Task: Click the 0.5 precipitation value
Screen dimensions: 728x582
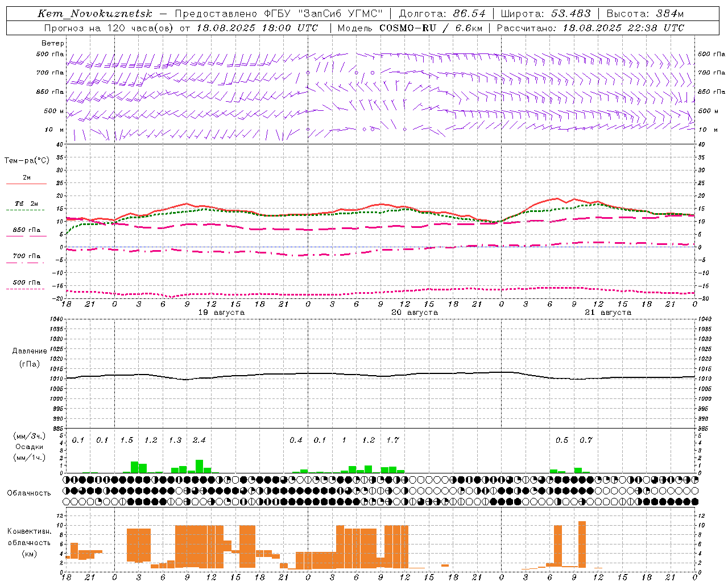Action: point(561,440)
